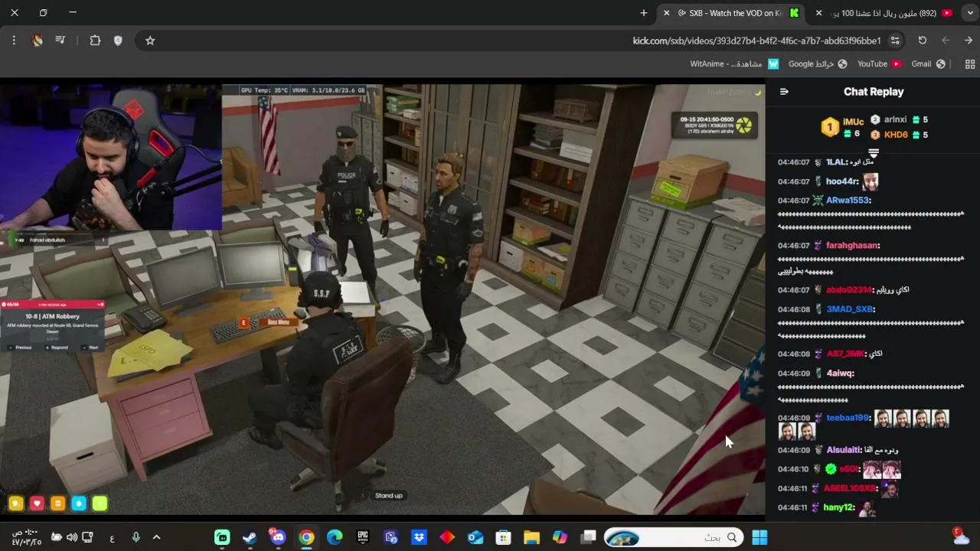
Task: Open Epic Games Launcher from taskbar
Action: pos(363,537)
